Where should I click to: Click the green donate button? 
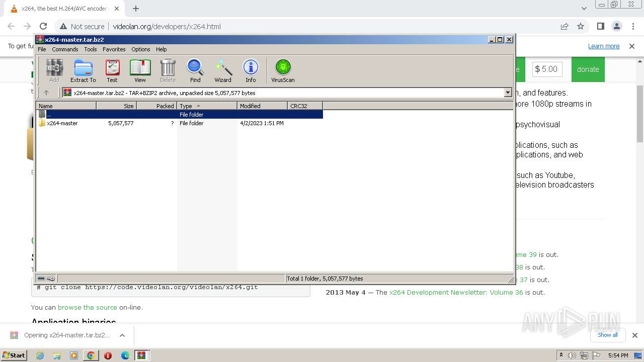point(588,69)
